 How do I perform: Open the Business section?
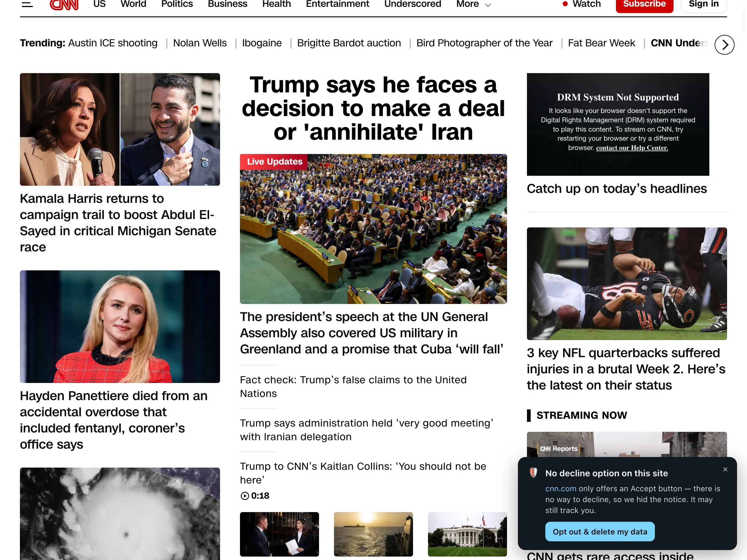(x=228, y=4)
